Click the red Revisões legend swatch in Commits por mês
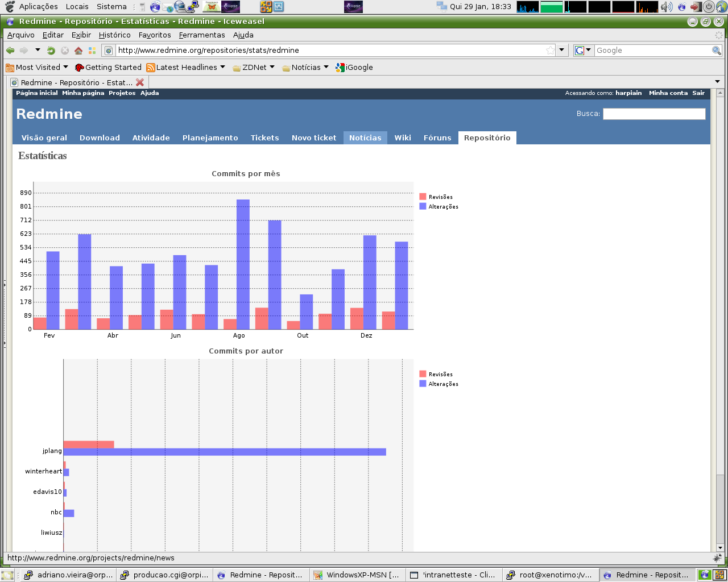 tap(423, 197)
